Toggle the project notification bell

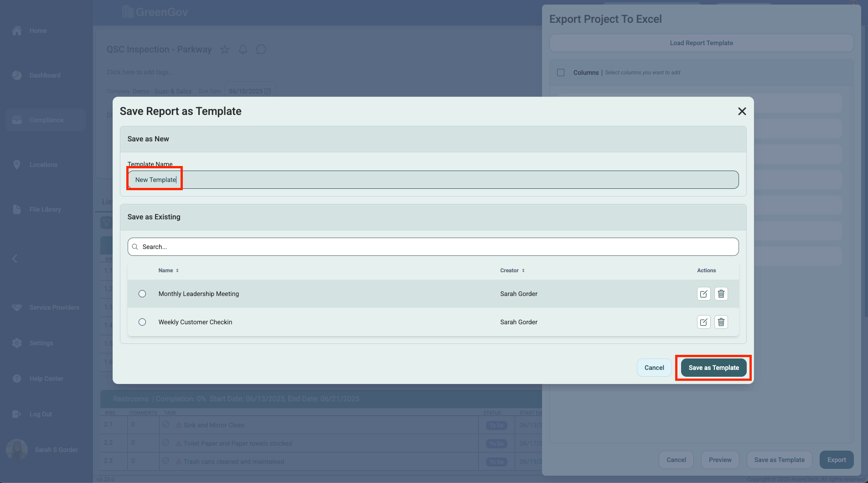click(x=243, y=49)
